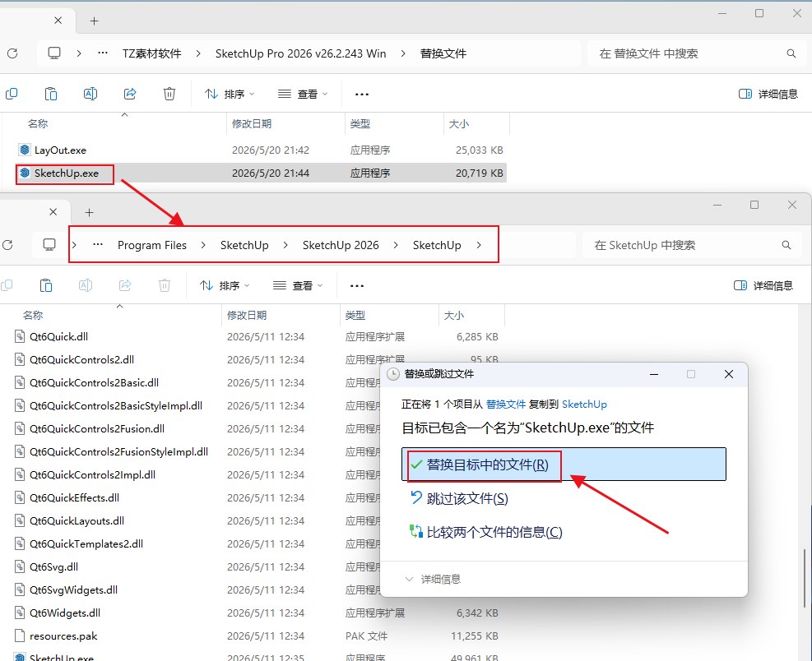Screen dimensions: 812x661
Task: Click search magnifier in 在 替换文件 中搜索 box
Action: point(791,53)
